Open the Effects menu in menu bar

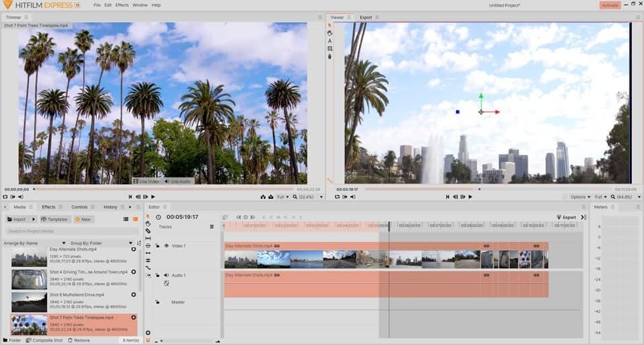coord(121,5)
